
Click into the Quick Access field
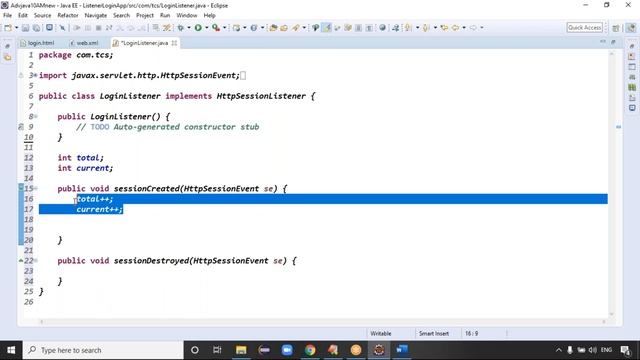click(x=585, y=27)
